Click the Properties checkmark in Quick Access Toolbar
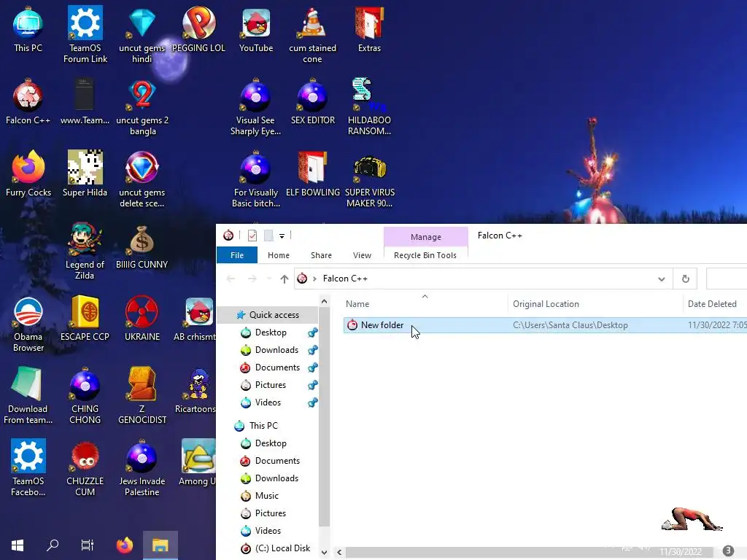747x560 pixels. pos(252,236)
